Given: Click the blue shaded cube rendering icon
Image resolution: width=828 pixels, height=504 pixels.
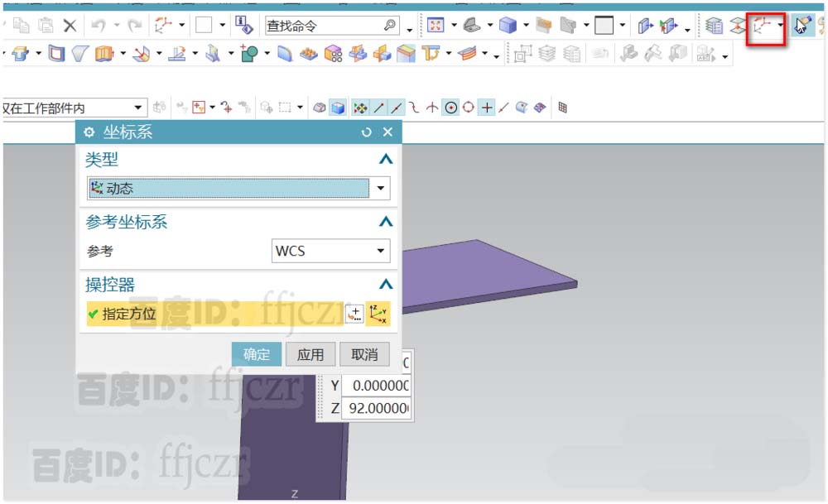Looking at the screenshot, I should click(x=508, y=25).
